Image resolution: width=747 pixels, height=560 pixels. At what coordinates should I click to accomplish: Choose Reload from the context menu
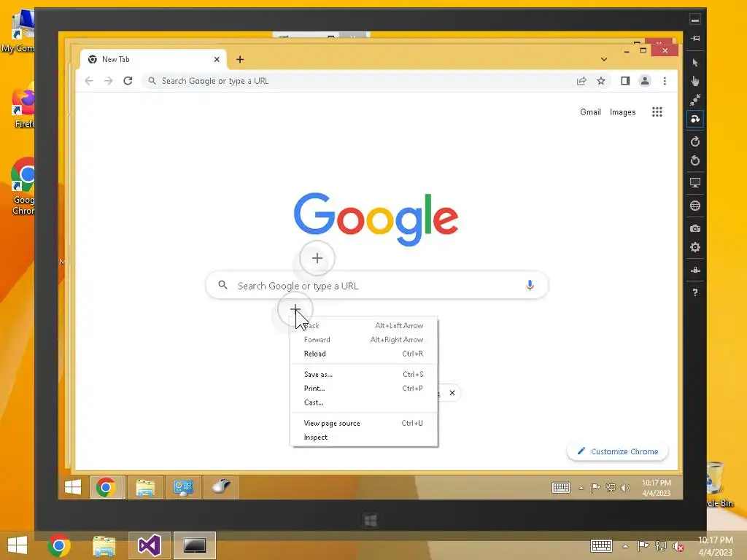(x=363, y=354)
